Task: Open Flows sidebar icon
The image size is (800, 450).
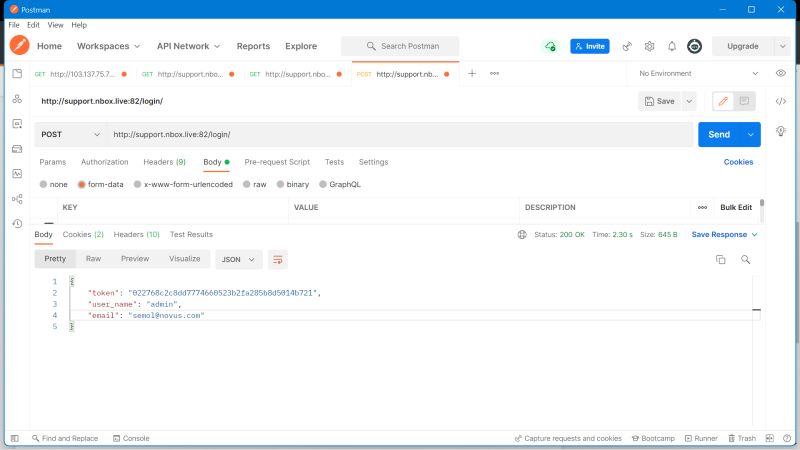Action: click(x=17, y=198)
